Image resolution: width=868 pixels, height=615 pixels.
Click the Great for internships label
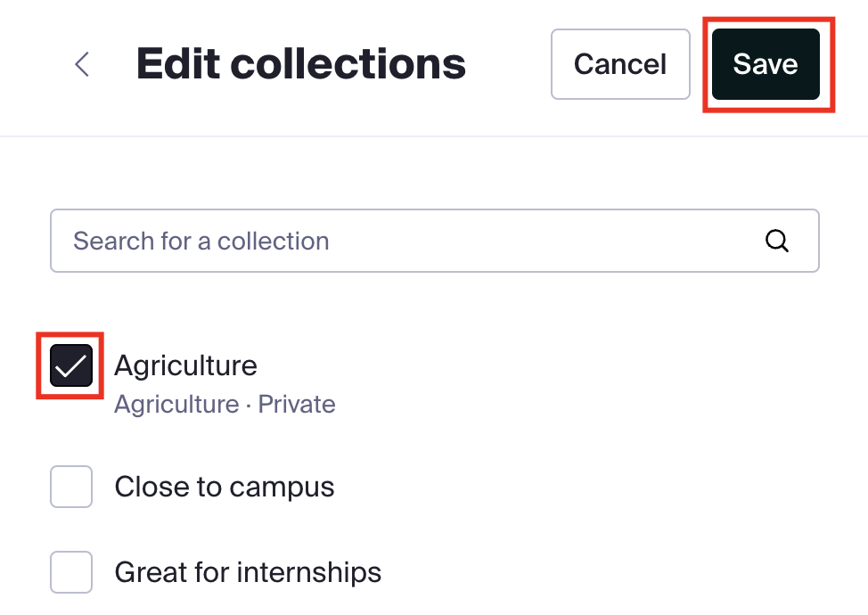pos(248,572)
